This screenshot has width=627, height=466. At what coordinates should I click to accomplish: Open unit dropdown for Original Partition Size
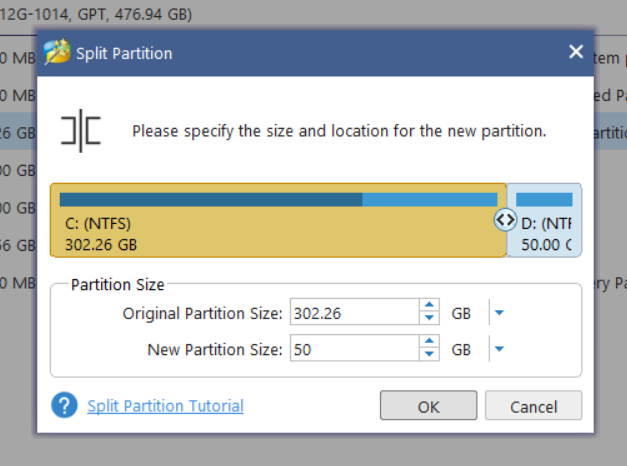(499, 313)
